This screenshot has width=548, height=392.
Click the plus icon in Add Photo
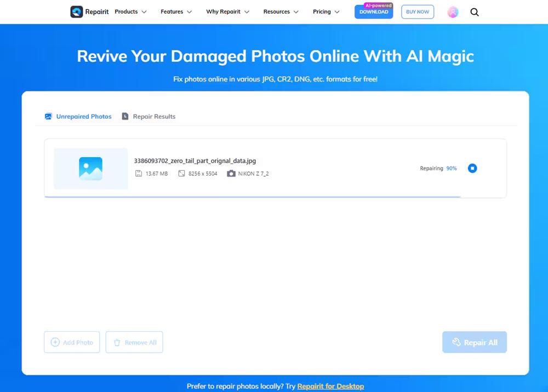(x=55, y=342)
